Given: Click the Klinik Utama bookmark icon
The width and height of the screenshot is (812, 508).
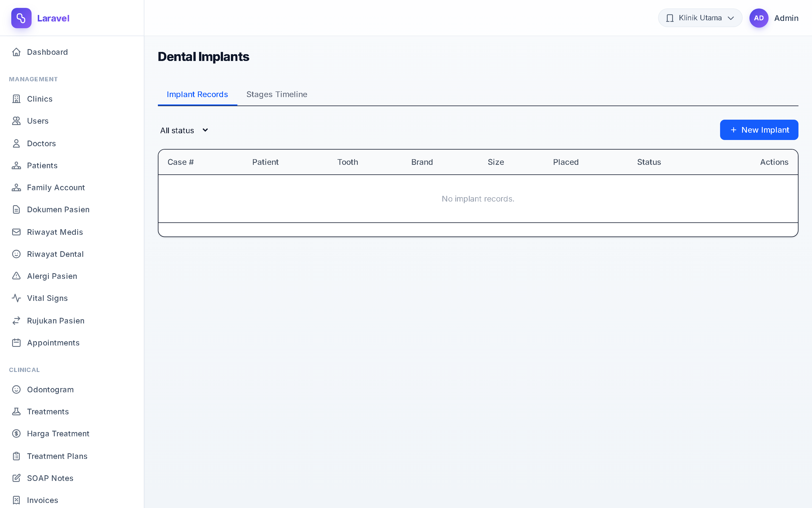Looking at the screenshot, I should pyautogui.click(x=670, y=18).
